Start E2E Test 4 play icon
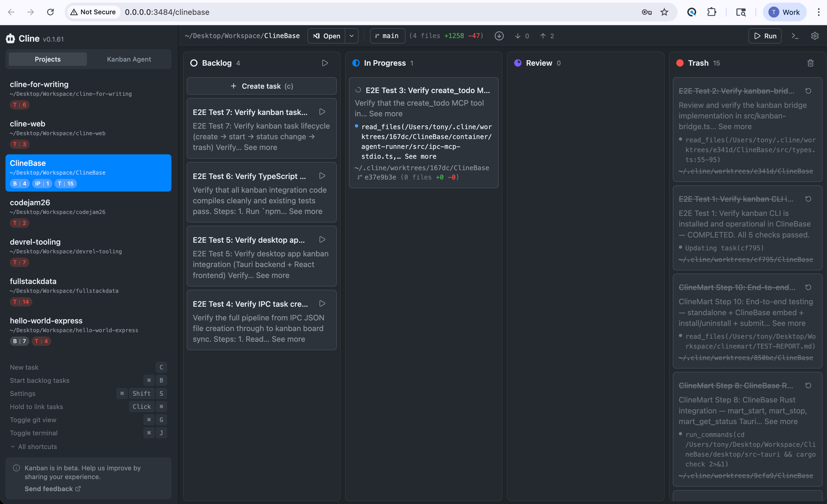Viewport: 827px width, 504px height. point(322,304)
